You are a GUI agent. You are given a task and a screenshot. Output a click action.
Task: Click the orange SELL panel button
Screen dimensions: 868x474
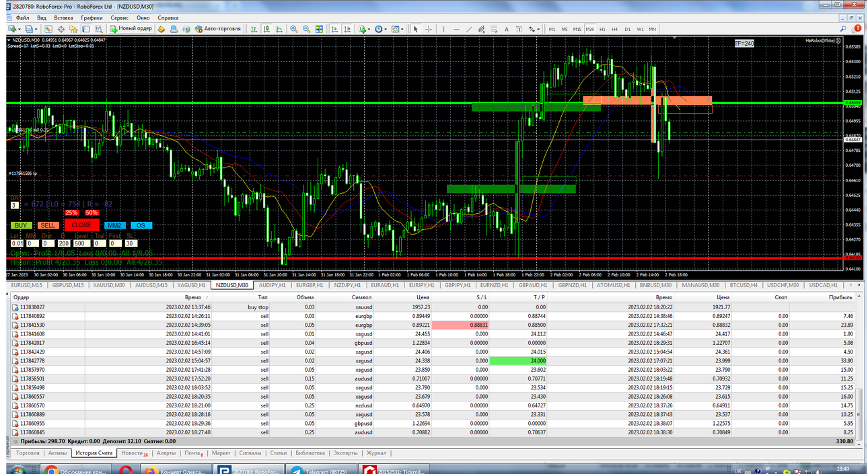(x=47, y=225)
